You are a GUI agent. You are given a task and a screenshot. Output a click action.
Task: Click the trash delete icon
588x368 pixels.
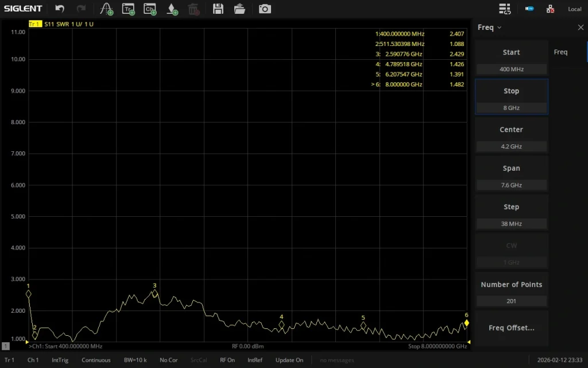coord(194,9)
